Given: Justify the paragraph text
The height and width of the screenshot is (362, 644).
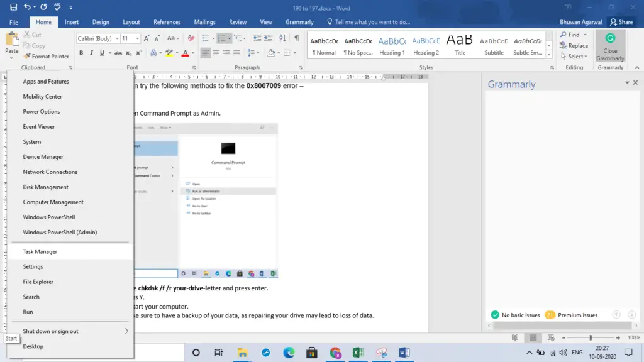Looking at the screenshot, I should pos(236,53).
